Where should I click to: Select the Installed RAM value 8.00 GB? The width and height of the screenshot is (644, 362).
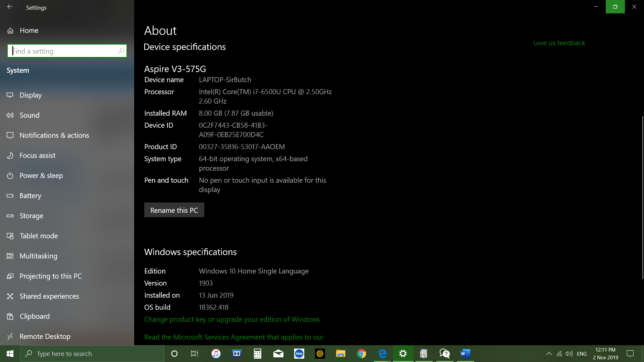tap(210, 113)
